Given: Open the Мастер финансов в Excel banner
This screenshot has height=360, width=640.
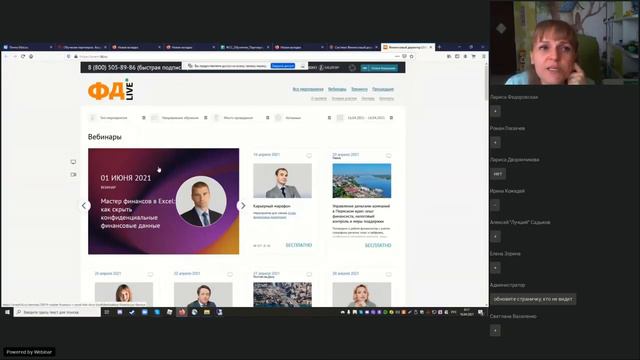Looking at the screenshot, I should click(x=164, y=201).
